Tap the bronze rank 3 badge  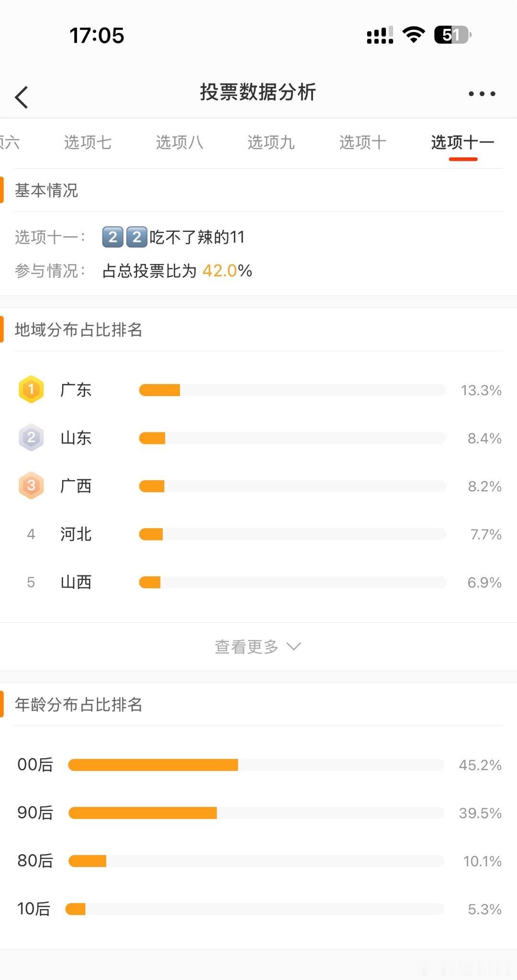31,485
